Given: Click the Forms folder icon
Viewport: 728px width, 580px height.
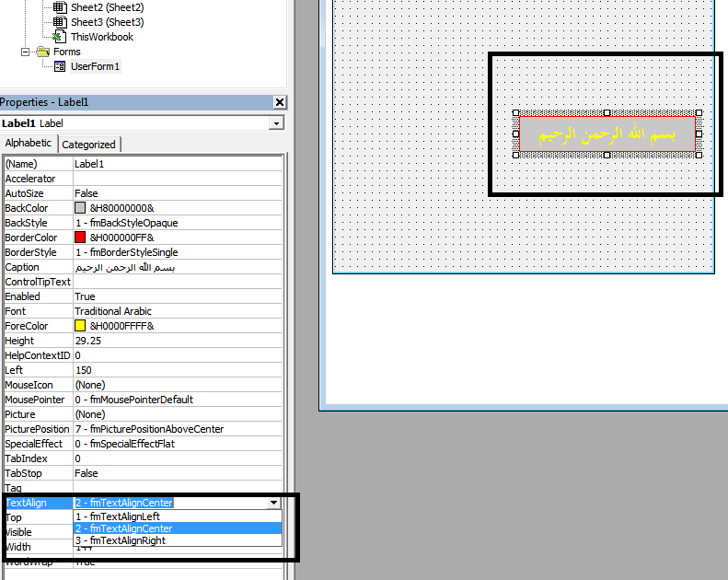Looking at the screenshot, I should click(x=43, y=52).
